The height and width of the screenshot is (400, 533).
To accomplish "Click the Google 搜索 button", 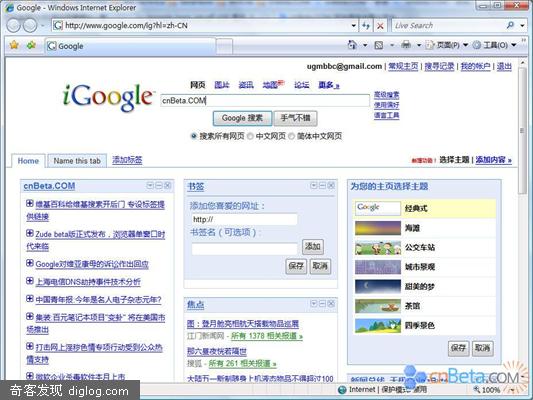I will pyautogui.click(x=242, y=118).
